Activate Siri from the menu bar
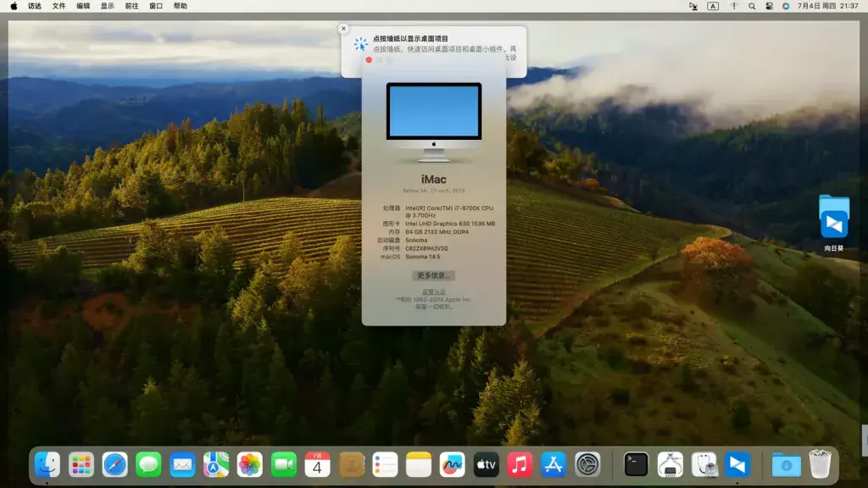This screenshot has width=868, height=488. coord(786,6)
